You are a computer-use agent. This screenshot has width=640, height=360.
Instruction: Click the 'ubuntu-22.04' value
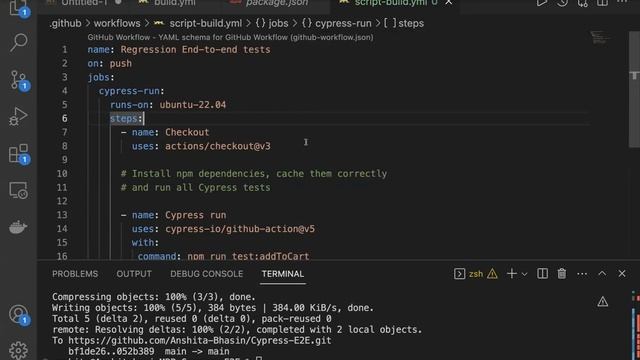tap(193, 104)
